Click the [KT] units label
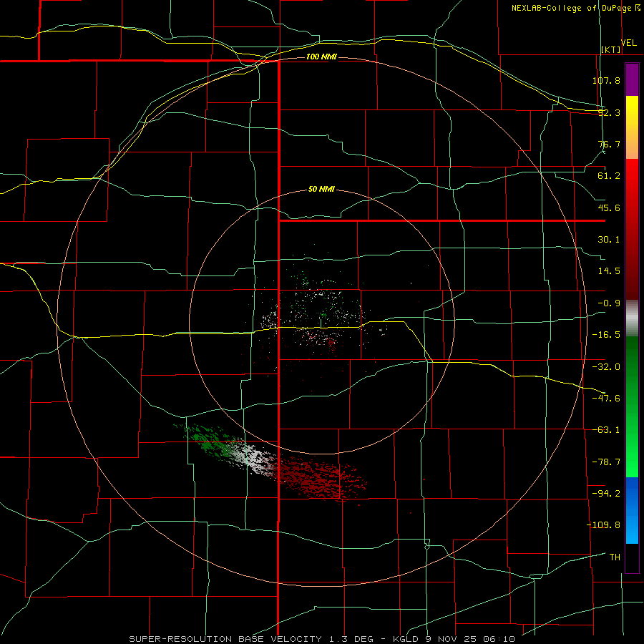This screenshot has height=644, width=644. click(611, 49)
